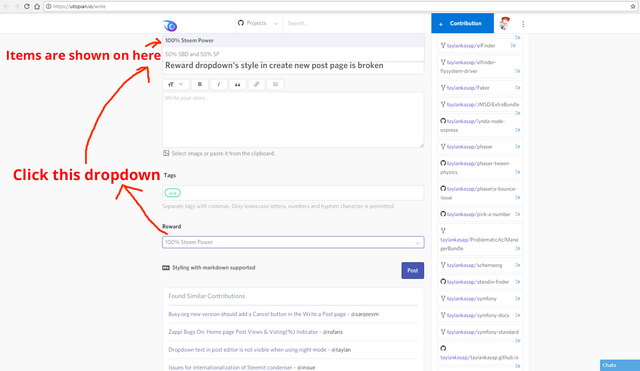This screenshot has width=640, height=371.
Task: Click the + Contribution button
Action: [x=462, y=23]
